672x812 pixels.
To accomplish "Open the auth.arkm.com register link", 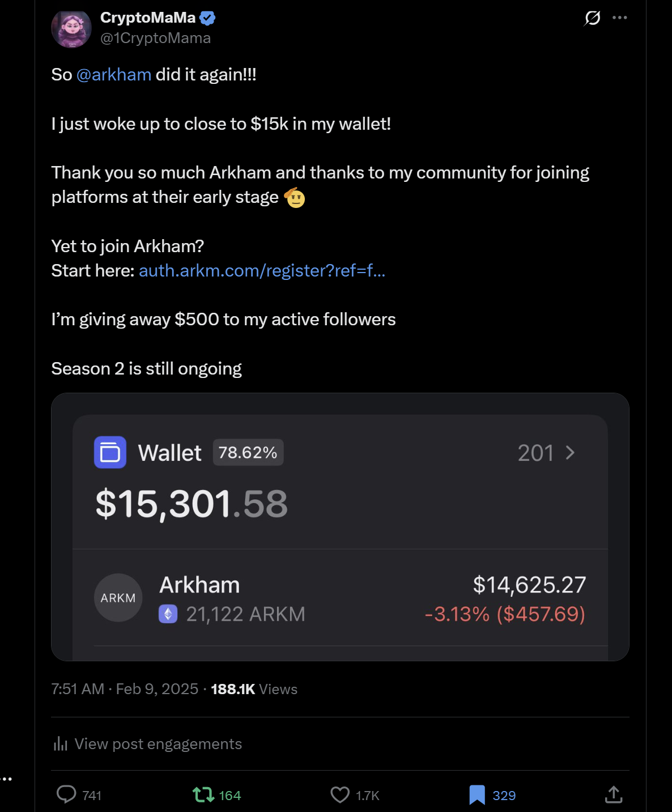I will (262, 270).
